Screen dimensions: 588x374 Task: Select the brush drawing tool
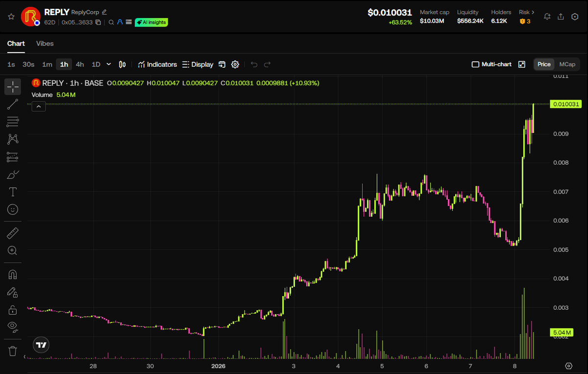pyautogui.click(x=13, y=175)
